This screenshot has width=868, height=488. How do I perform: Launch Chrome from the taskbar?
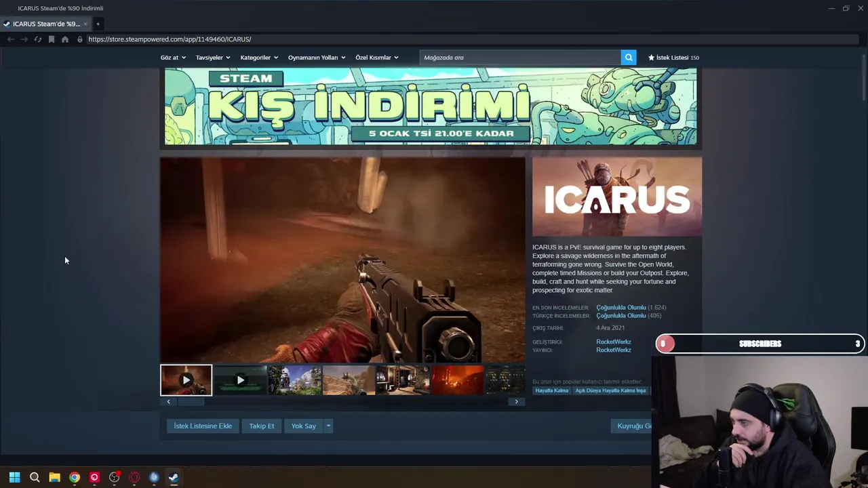click(75, 477)
